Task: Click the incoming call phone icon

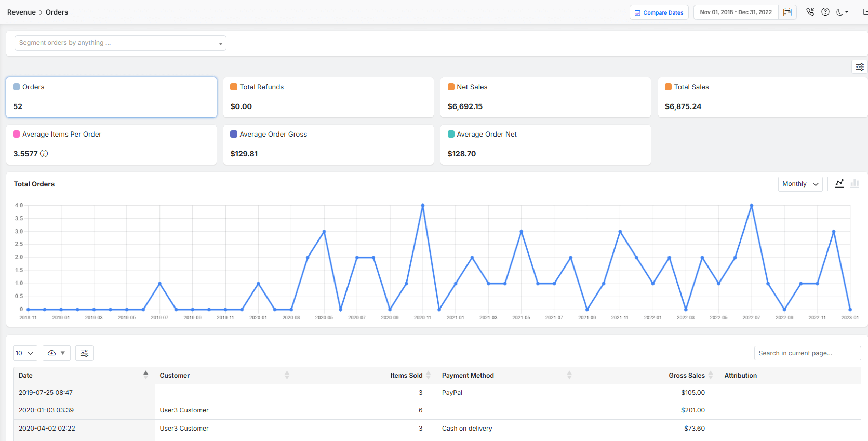Action: click(810, 12)
